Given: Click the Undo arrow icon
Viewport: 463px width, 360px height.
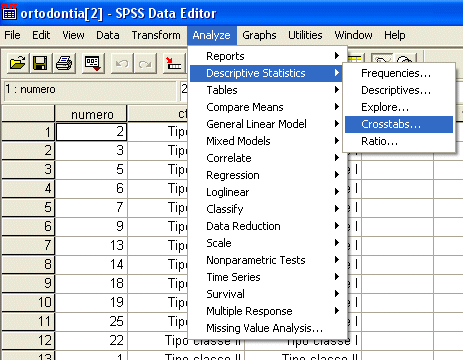Looking at the screenshot, I should tap(122, 63).
